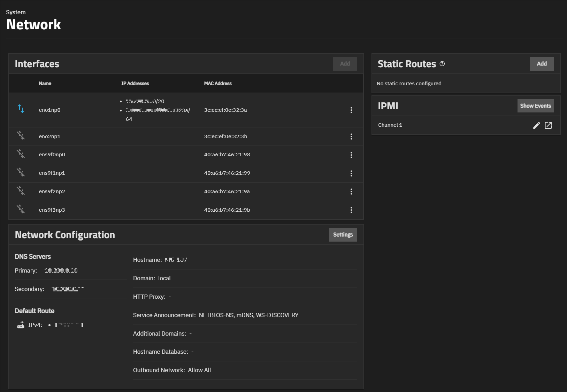
Task: Select the eno1np0 interface row
Action: point(49,110)
